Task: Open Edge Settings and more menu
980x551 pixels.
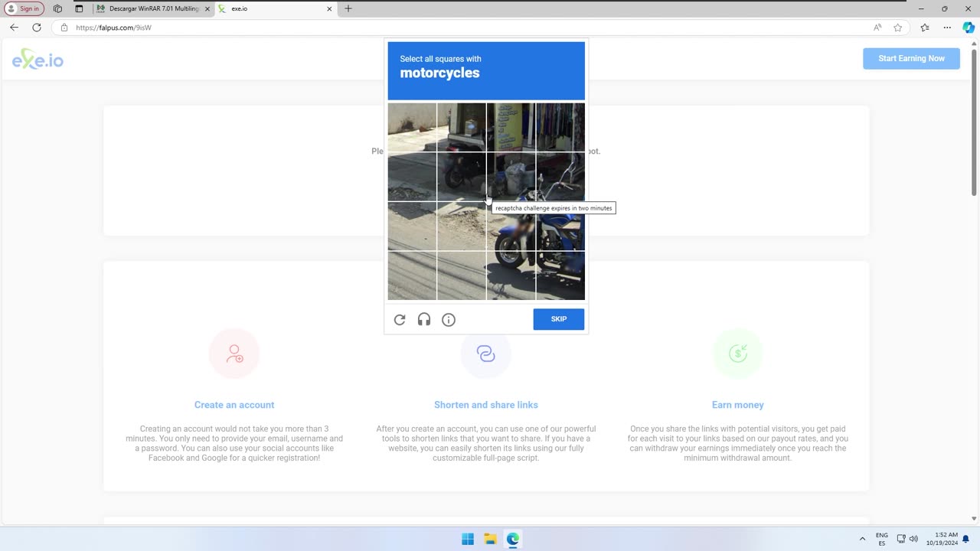Action: 947,28
